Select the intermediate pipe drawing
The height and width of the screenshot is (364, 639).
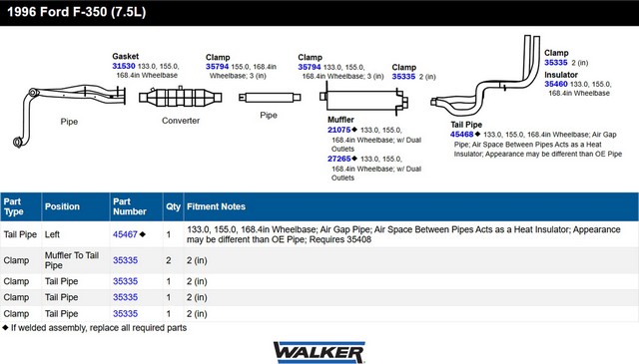click(270, 98)
